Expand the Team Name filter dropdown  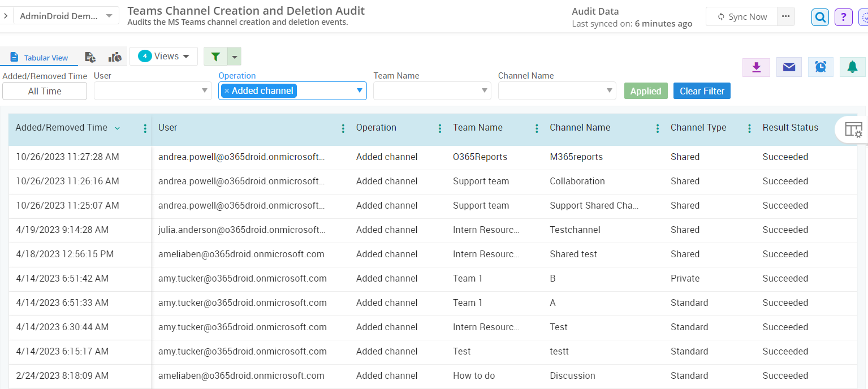click(x=484, y=90)
